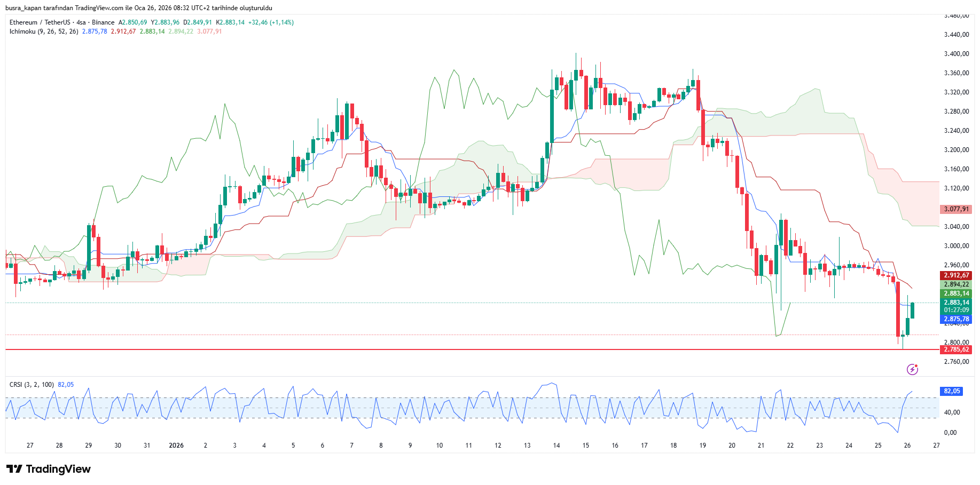The height and width of the screenshot is (485, 980).
Task: Click the 2026 year label on time axis
Action: [x=176, y=446]
